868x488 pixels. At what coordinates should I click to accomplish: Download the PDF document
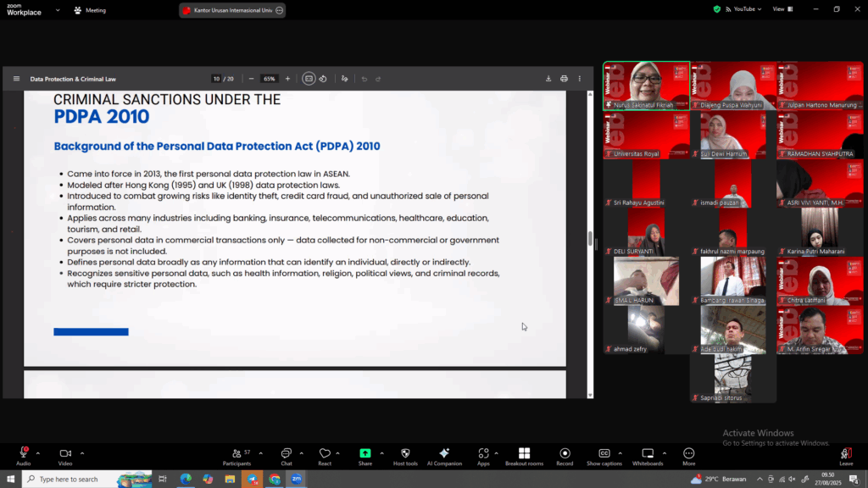[x=548, y=79]
